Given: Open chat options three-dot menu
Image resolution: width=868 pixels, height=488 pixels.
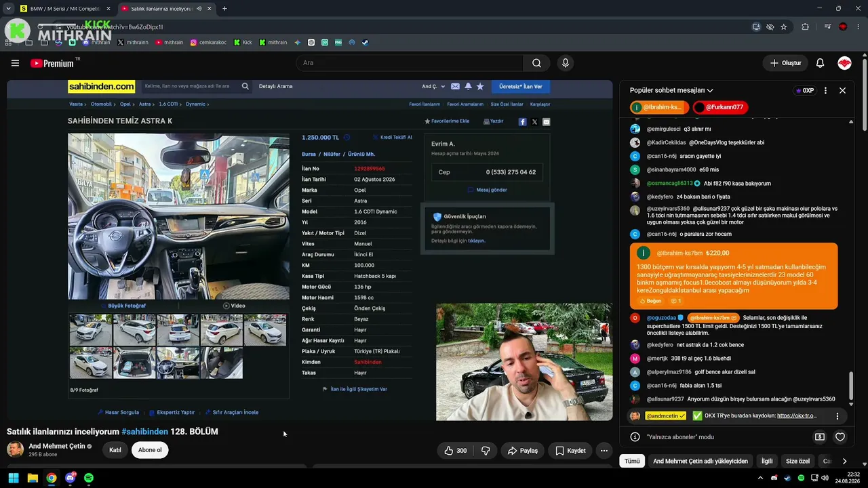Looking at the screenshot, I should [825, 90].
